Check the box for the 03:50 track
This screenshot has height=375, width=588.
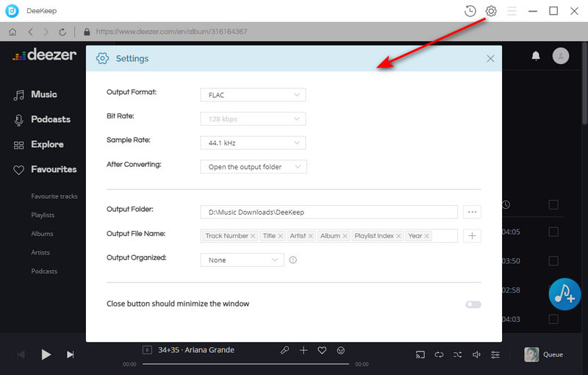point(553,260)
